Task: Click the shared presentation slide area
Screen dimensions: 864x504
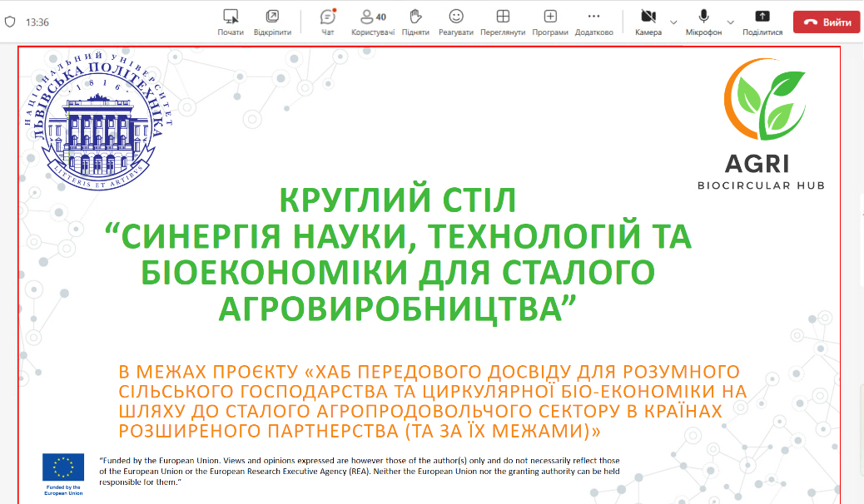Action: coord(432,274)
